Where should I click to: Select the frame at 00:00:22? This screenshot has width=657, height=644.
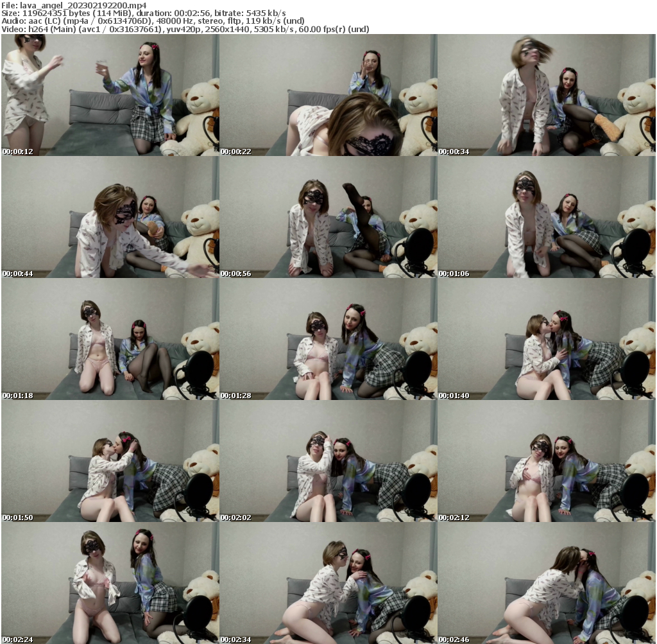point(328,95)
